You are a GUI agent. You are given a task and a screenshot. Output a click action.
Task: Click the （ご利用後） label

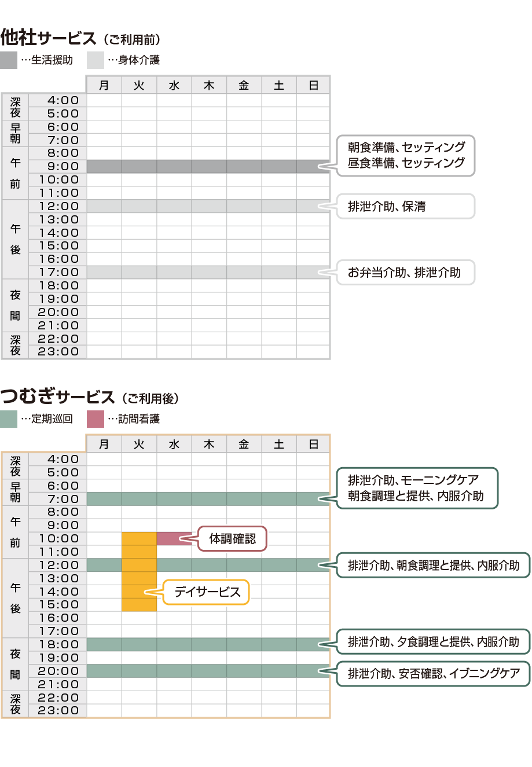[x=151, y=398]
